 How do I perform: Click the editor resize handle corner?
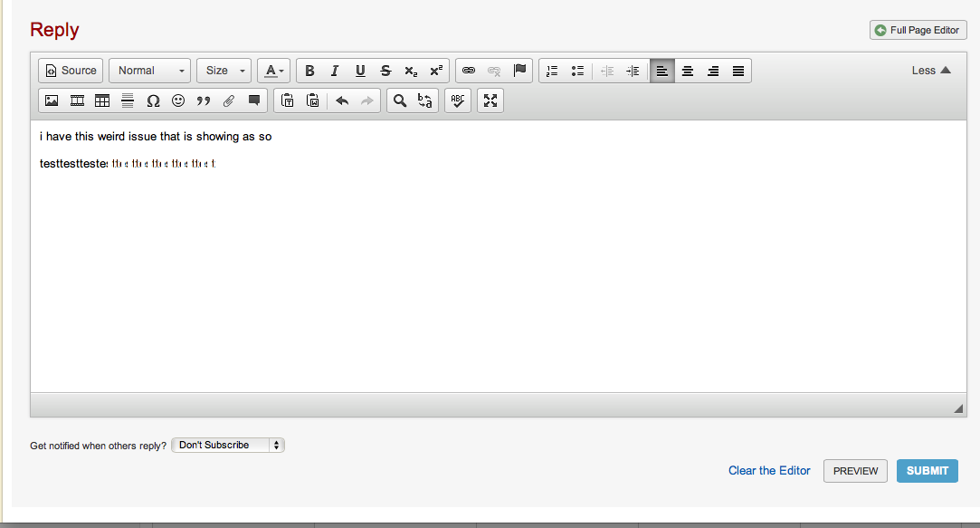point(958,409)
